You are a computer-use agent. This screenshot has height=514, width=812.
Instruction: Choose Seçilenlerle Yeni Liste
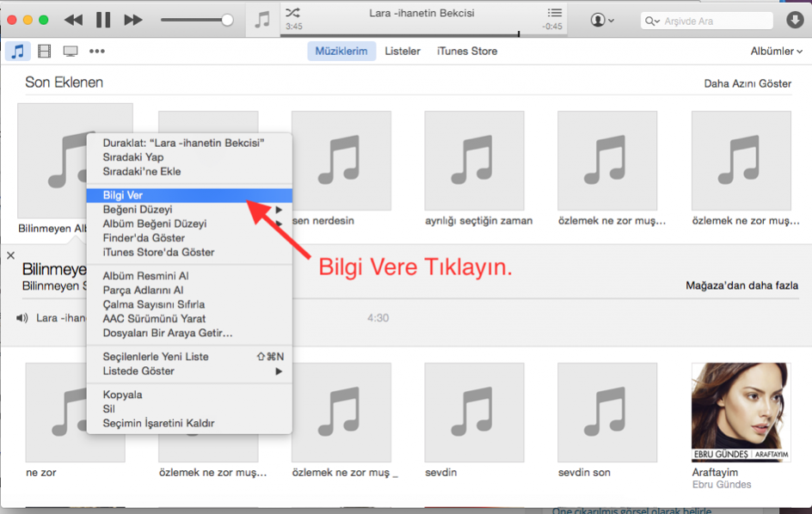click(x=189, y=357)
